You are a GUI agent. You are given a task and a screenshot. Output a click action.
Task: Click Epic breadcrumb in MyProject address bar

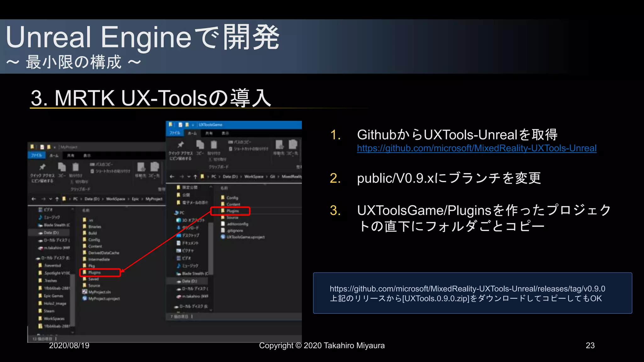[135, 199]
